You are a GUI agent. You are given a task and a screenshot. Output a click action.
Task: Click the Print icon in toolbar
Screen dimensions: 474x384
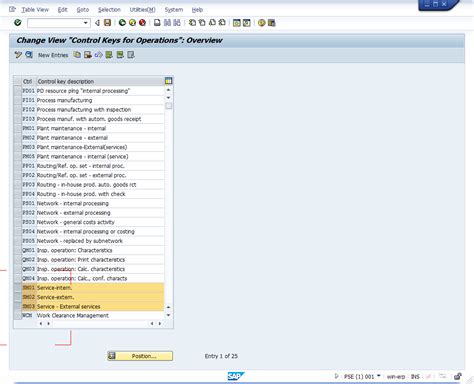[157, 23]
